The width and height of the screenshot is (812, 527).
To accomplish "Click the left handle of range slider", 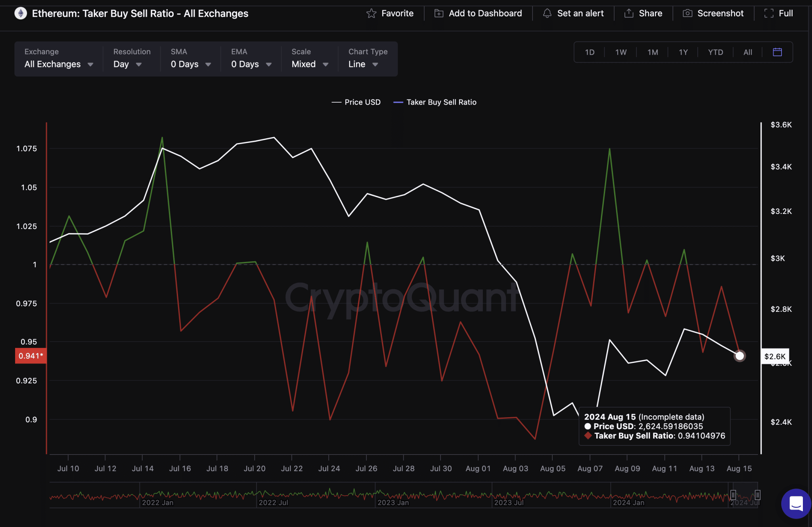I will pos(733,495).
